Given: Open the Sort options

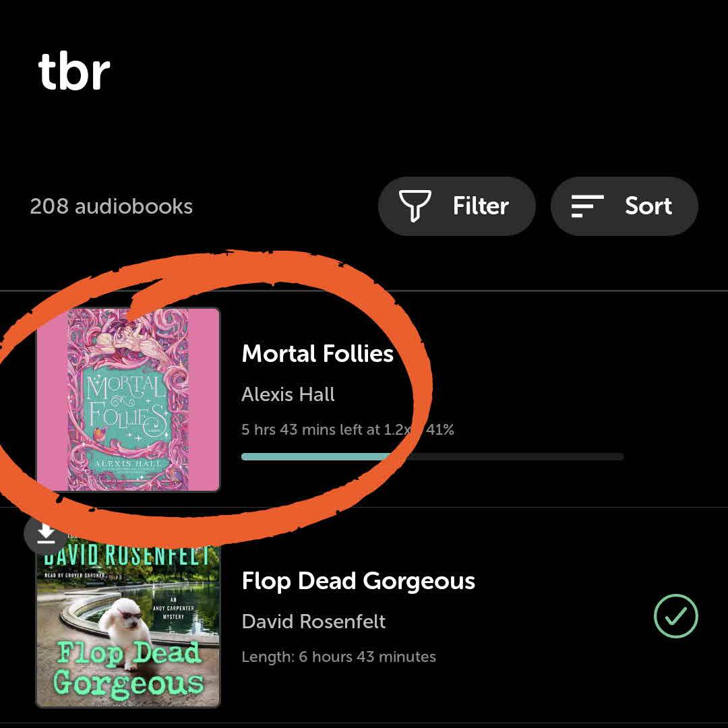Looking at the screenshot, I should click(624, 206).
